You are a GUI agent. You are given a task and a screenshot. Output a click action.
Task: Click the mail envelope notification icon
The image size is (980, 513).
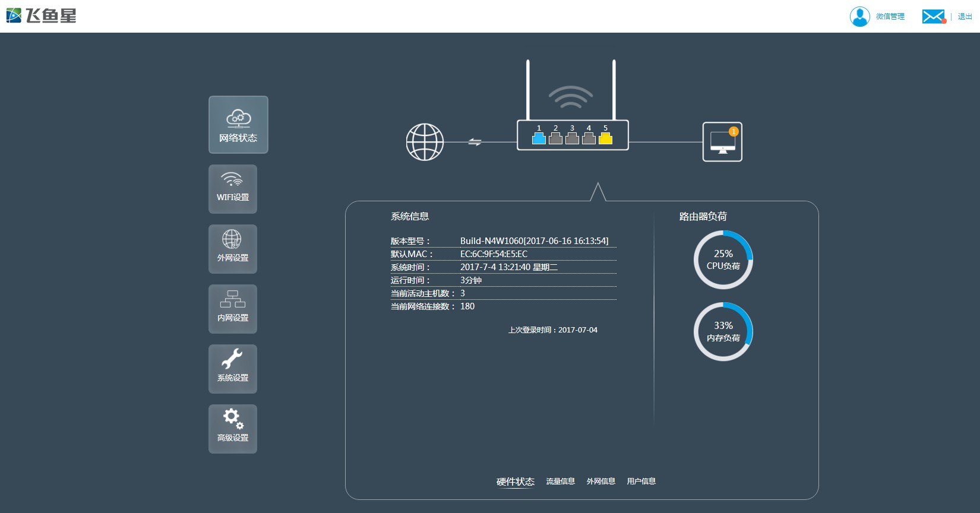pyautogui.click(x=933, y=17)
